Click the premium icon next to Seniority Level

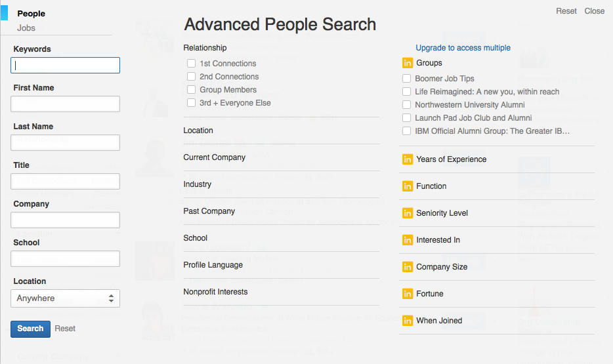click(407, 213)
